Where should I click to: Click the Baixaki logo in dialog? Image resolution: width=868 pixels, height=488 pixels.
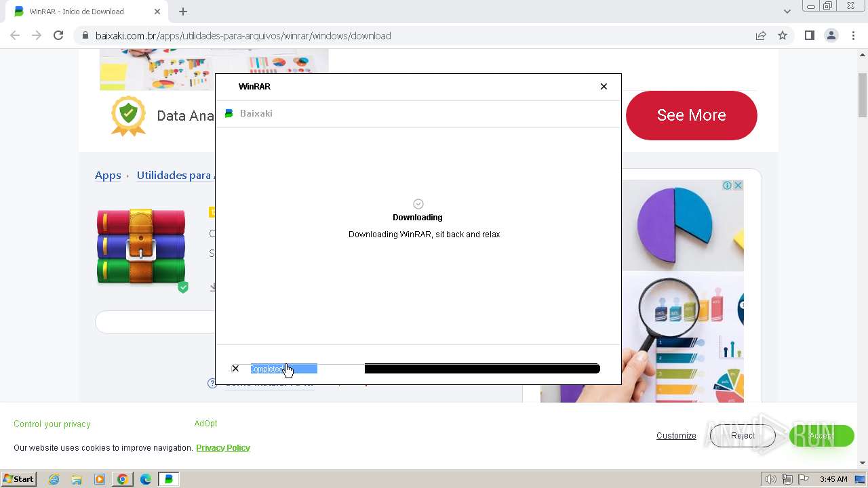(229, 113)
